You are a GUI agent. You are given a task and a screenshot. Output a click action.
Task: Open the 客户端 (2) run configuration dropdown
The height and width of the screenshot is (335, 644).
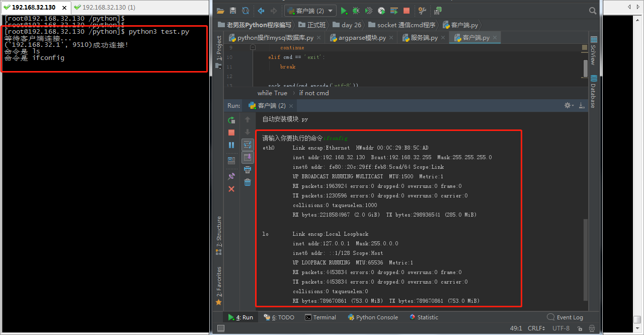pos(310,11)
